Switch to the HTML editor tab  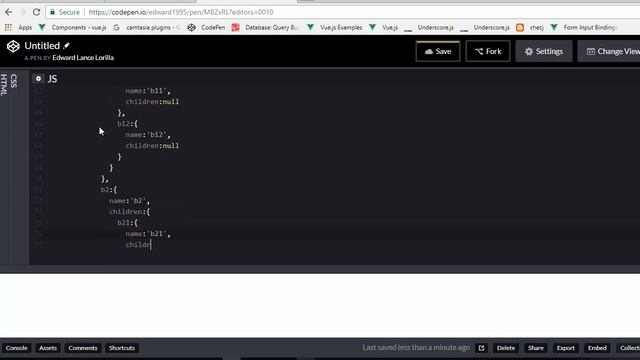pyautogui.click(x=4, y=85)
